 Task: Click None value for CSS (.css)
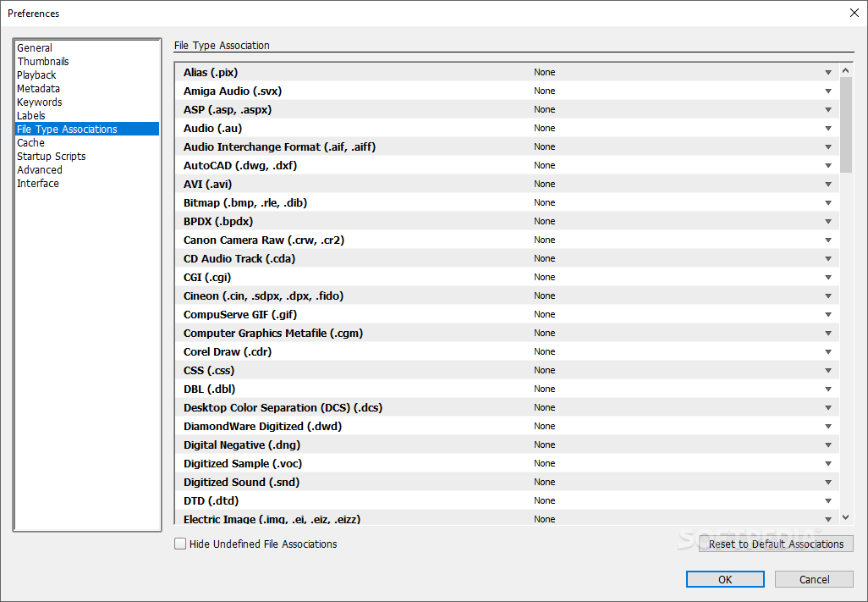(545, 371)
